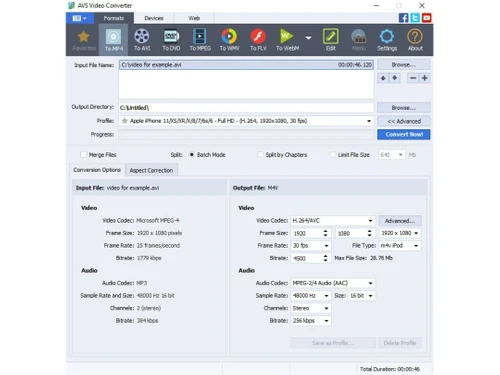
Task: Select the To AVI format icon
Action: pos(142,40)
